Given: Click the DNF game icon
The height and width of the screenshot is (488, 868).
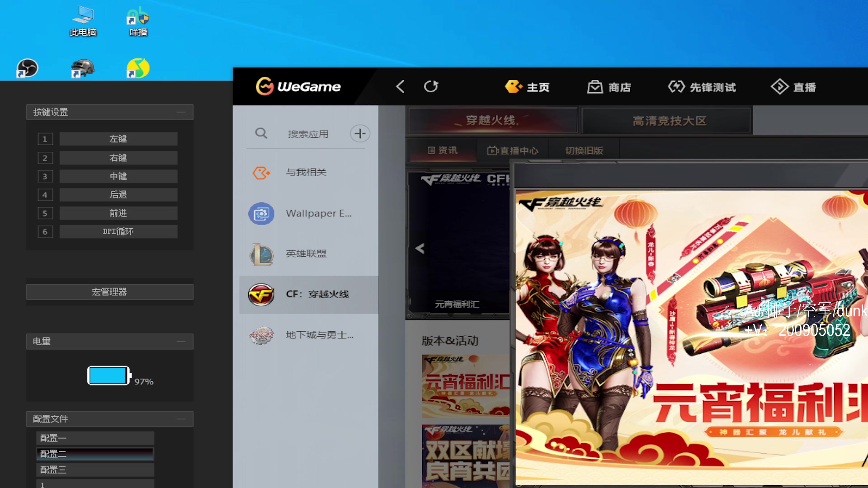Looking at the screenshot, I should click(x=261, y=335).
